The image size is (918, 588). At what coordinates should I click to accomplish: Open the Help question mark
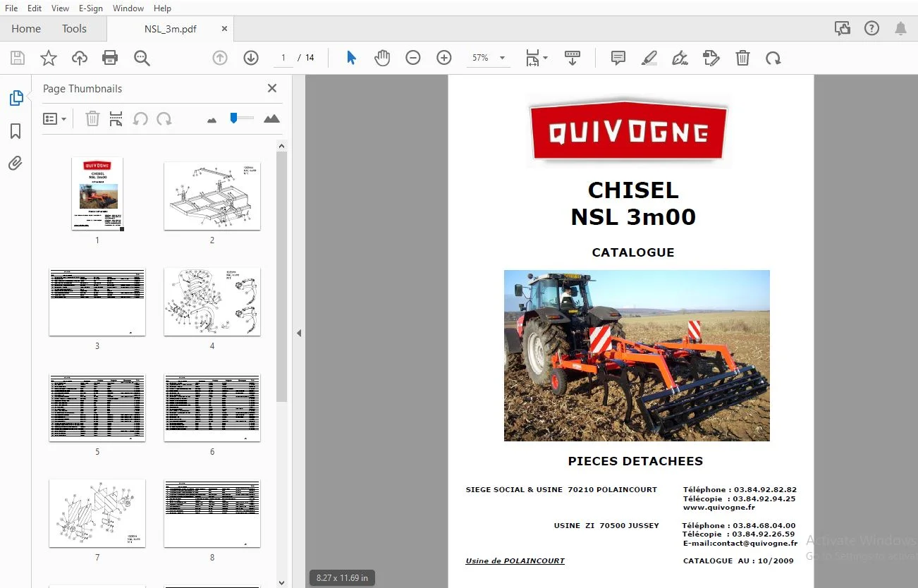pyautogui.click(x=871, y=28)
